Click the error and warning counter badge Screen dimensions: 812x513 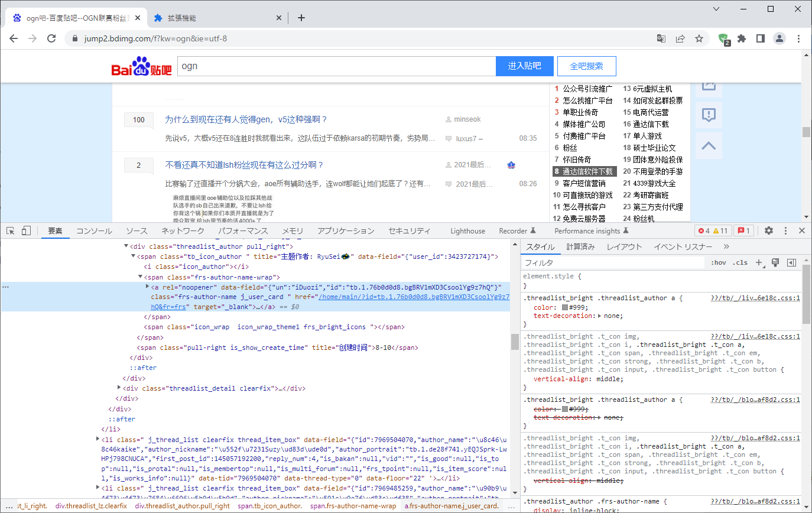[x=714, y=230]
